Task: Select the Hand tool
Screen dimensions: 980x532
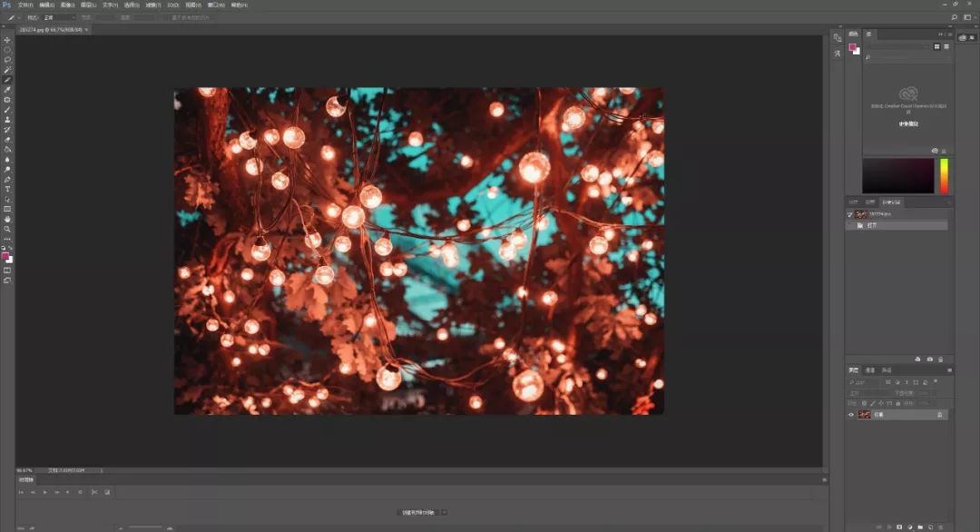Action: pos(7,219)
